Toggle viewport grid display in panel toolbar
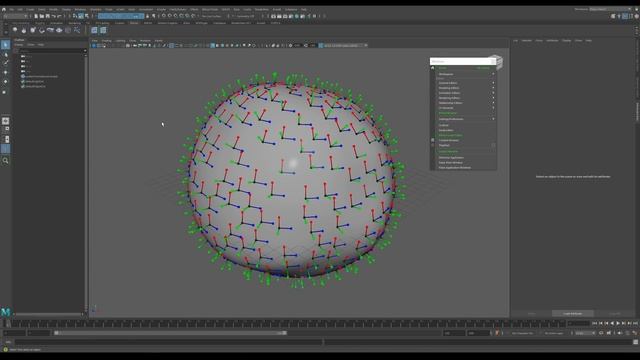The image size is (640, 360). point(171,46)
